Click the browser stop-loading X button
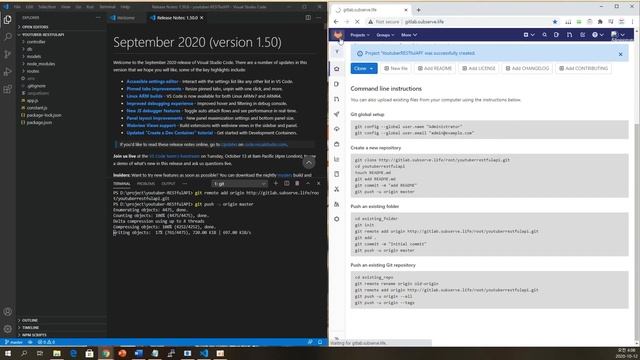 click(357, 22)
